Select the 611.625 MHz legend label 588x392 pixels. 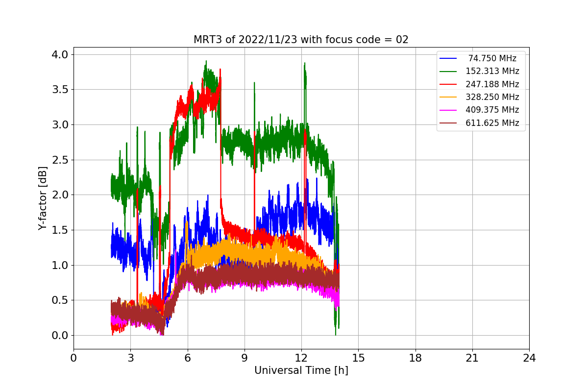tap(492, 123)
